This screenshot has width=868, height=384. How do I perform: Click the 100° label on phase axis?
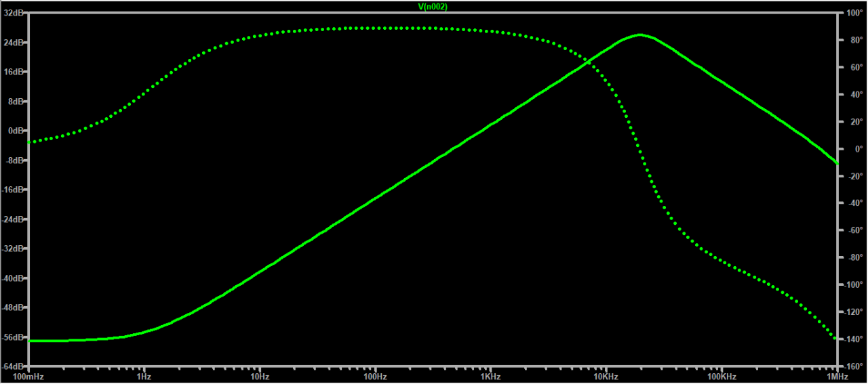tap(852, 13)
